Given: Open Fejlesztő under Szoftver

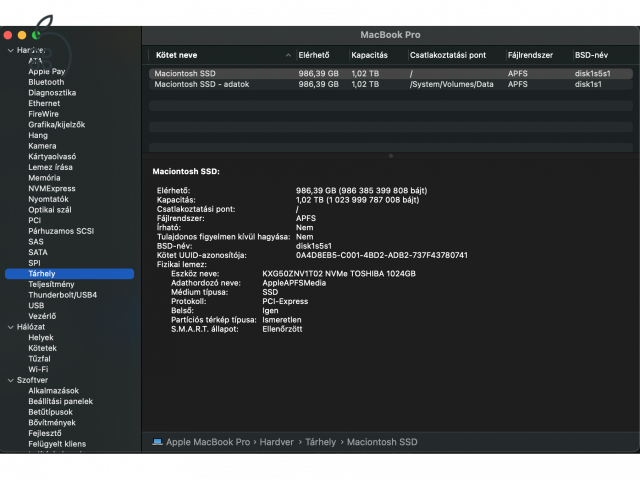Looking at the screenshot, I should click(x=44, y=433).
